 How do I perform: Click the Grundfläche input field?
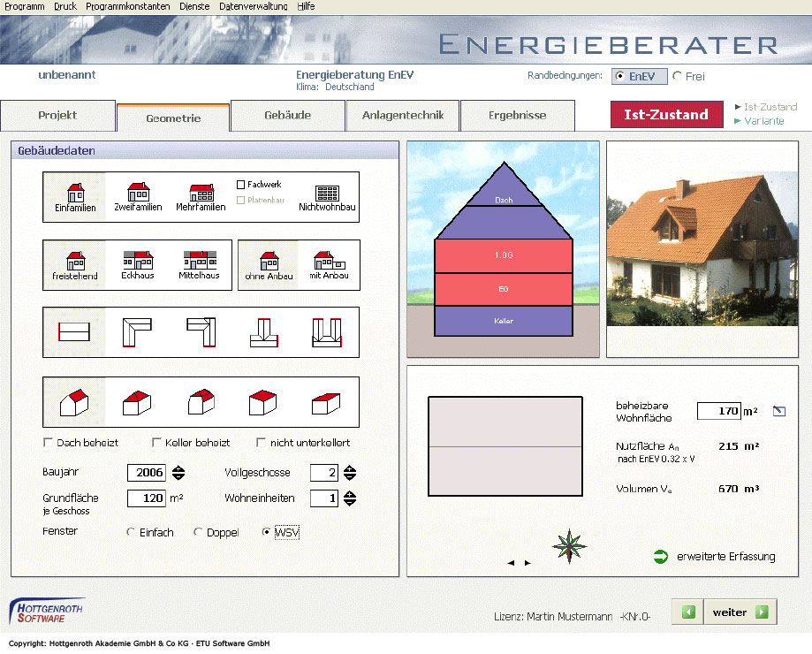click(x=147, y=498)
